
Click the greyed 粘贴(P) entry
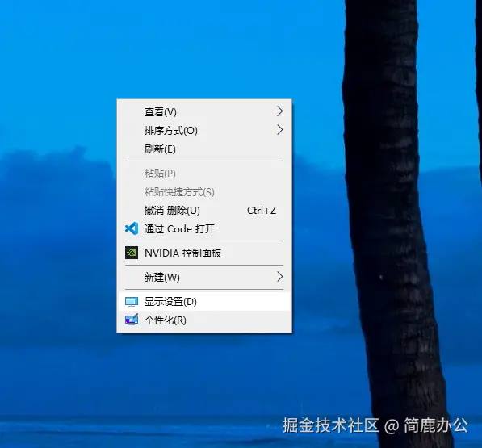point(204,174)
